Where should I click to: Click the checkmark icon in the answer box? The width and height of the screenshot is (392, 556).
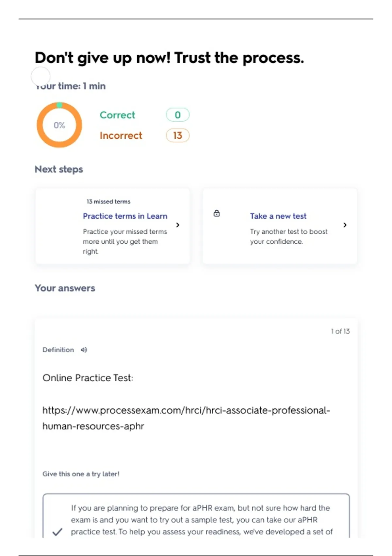57,532
